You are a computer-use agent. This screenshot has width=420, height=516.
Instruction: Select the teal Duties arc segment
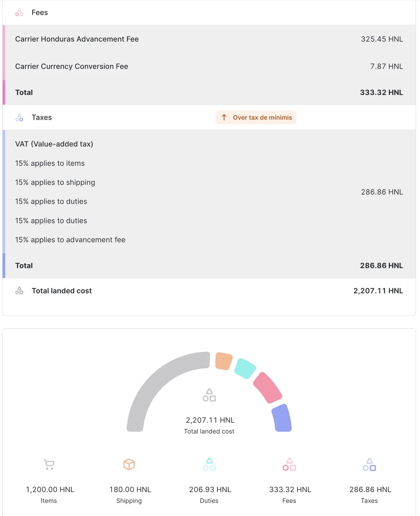(x=245, y=368)
